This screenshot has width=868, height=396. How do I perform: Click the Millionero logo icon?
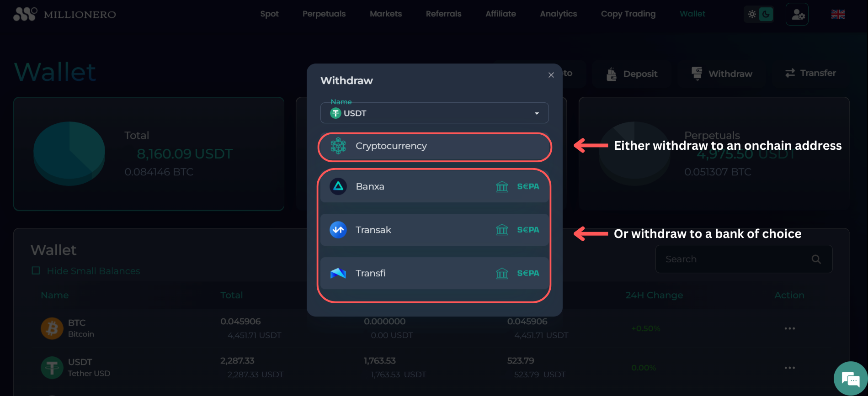(x=25, y=14)
